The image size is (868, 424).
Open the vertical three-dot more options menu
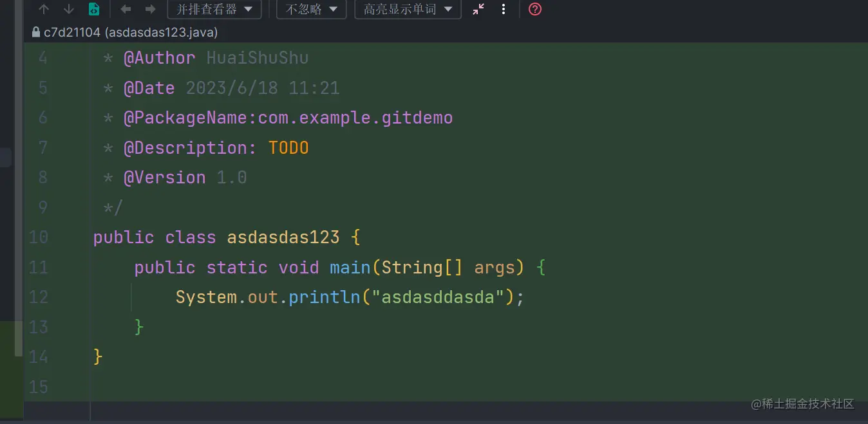point(504,10)
